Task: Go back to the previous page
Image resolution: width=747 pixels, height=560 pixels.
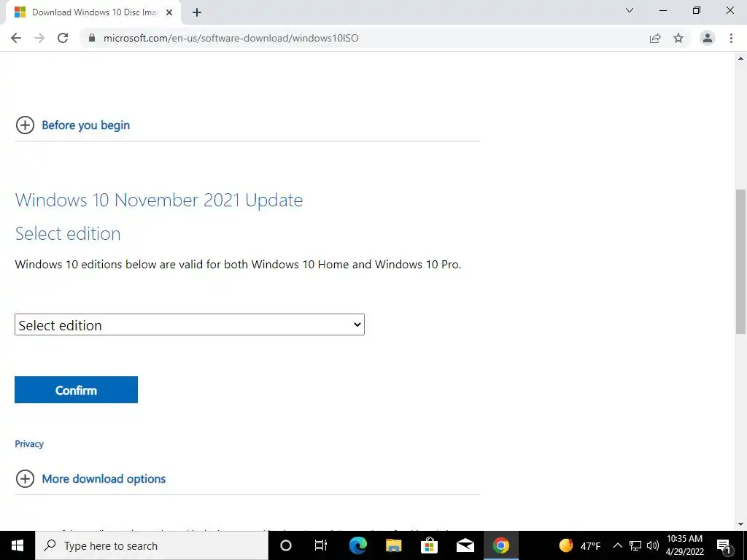Action: [x=16, y=38]
